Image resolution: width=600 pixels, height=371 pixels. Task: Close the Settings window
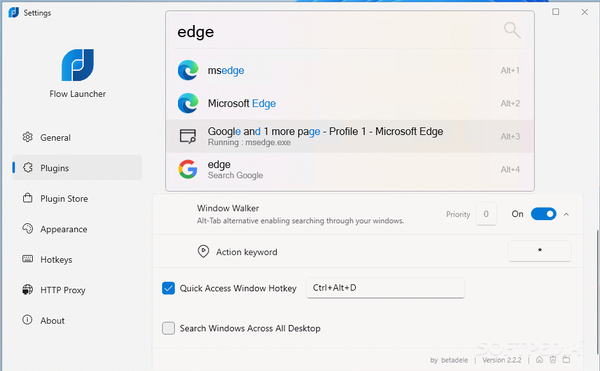tap(584, 12)
